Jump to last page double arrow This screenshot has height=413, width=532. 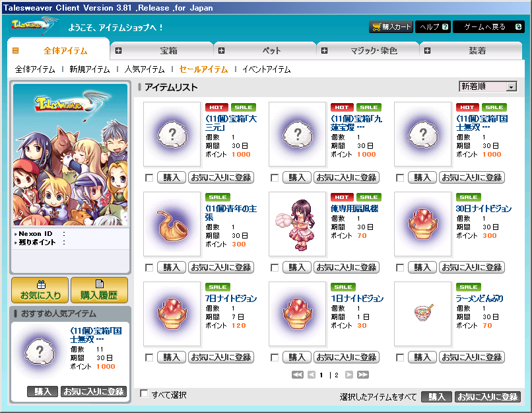coord(363,375)
